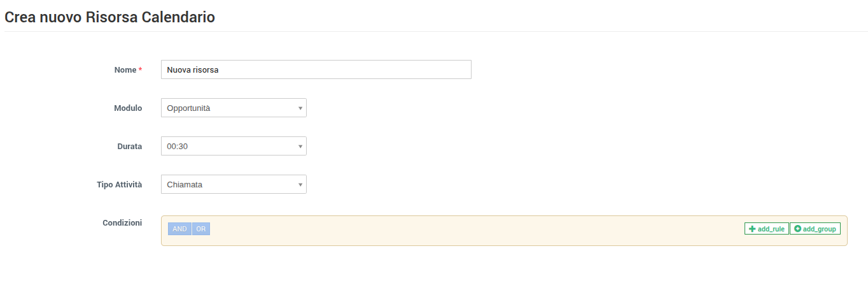Viewport: 868px width, 297px height.
Task: Click the circled plus icon on add_group
Action: pyautogui.click(x=797, y=229)
